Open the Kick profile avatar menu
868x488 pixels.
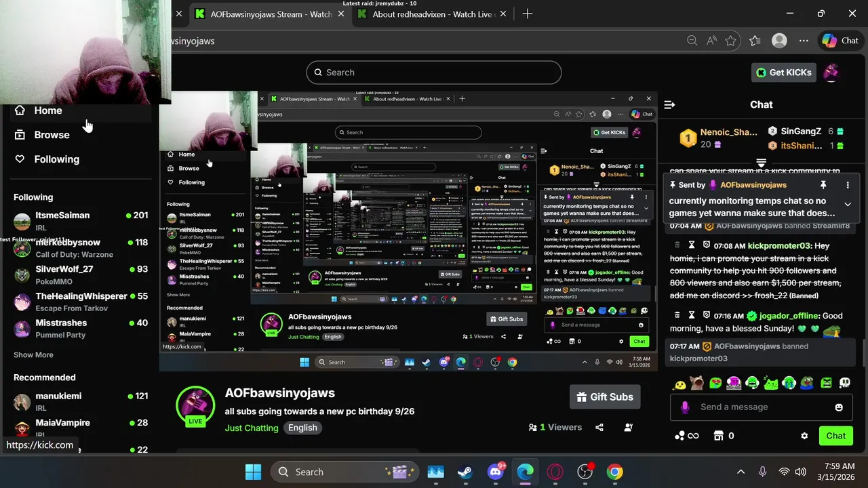tap(831, 72)
